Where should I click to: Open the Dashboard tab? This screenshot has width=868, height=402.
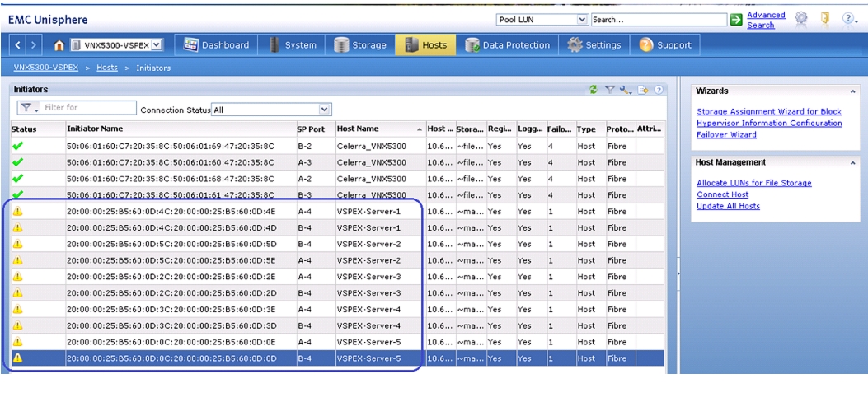point(216,45)
